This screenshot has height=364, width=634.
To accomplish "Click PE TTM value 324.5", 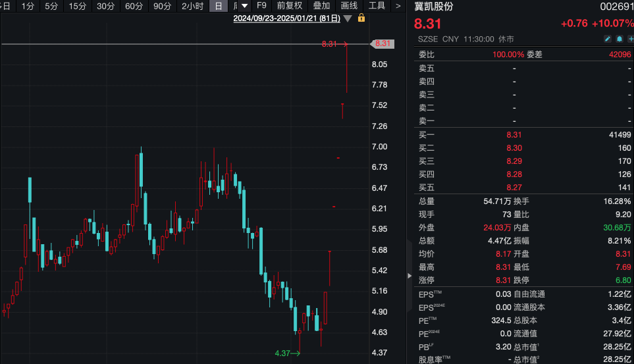I will (x=502, y=321).
